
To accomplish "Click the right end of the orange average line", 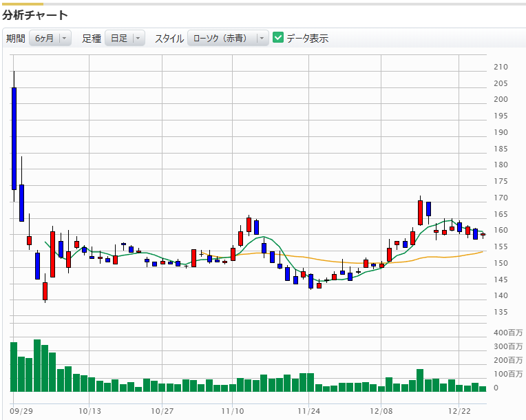I will click(481, 251).
